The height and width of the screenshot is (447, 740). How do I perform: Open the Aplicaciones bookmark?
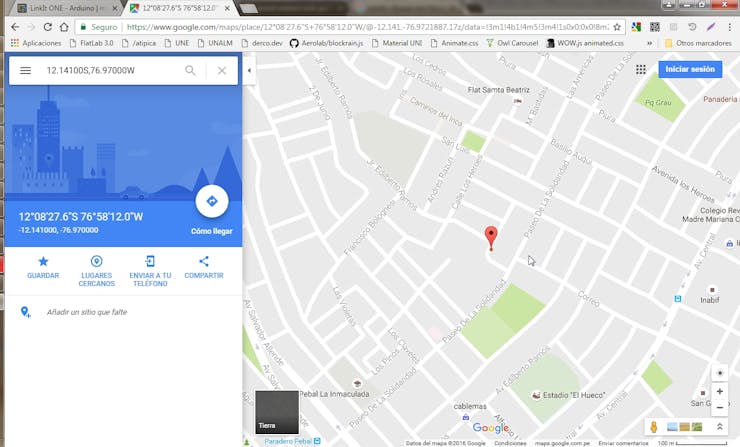tap(36, 43)
